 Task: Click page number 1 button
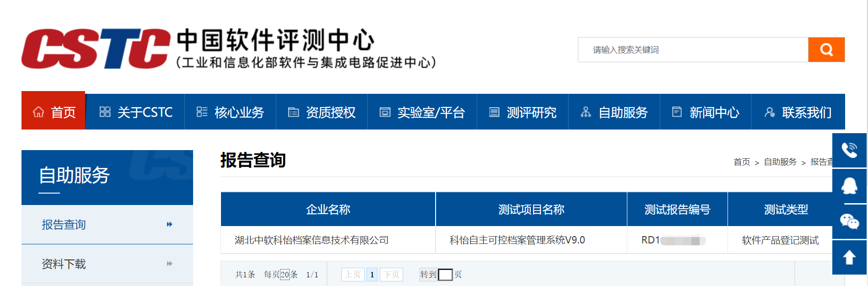372,274
